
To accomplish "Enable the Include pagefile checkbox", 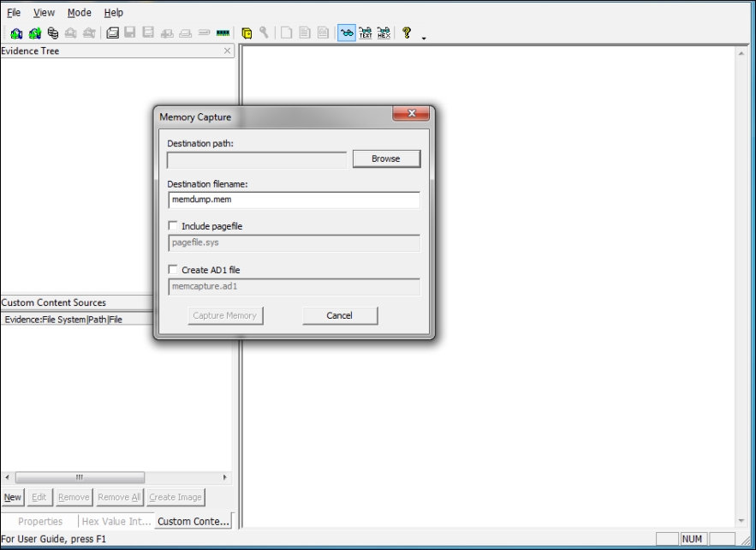I will pyautogui.click(x=173, y=226).
